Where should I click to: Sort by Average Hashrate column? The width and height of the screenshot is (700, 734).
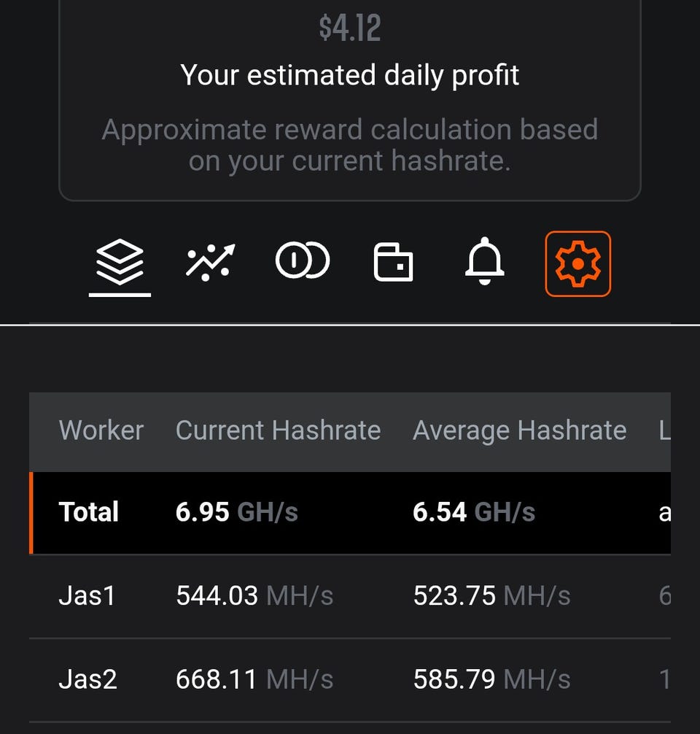[x=519, y=430]
